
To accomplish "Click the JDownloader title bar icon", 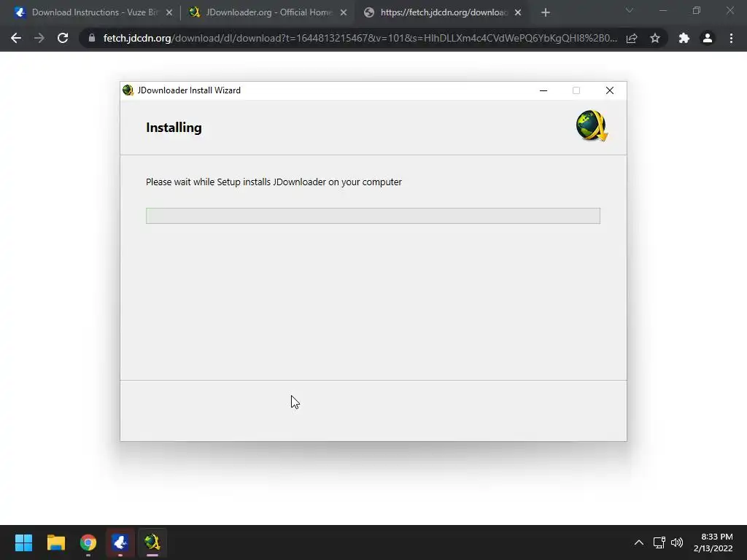I will (128, 90).
